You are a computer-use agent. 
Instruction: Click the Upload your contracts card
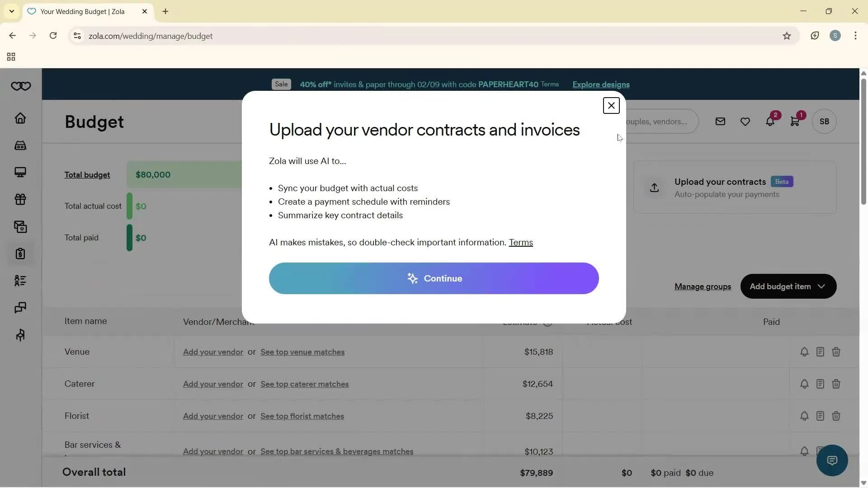pyautogui.click(x=735, y=188)
